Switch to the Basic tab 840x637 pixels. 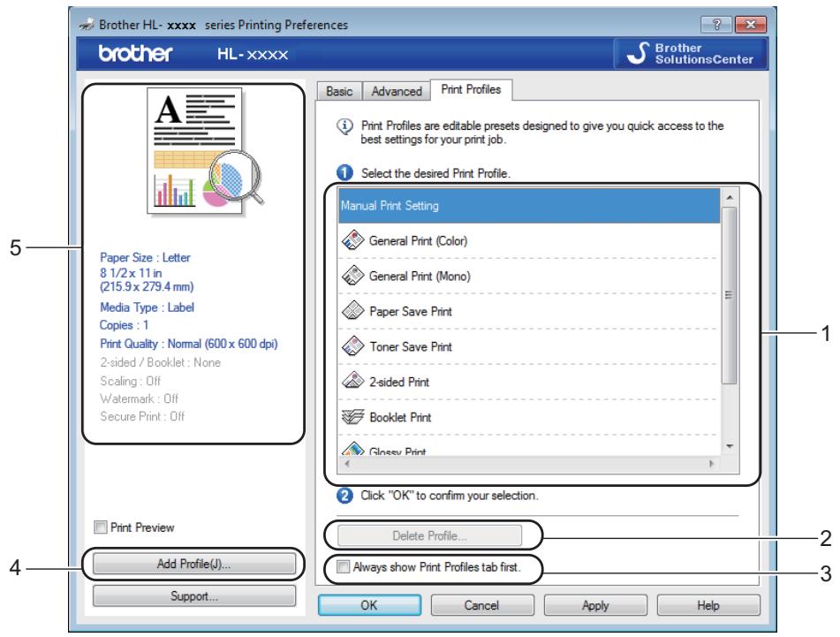tap(339, 92)
